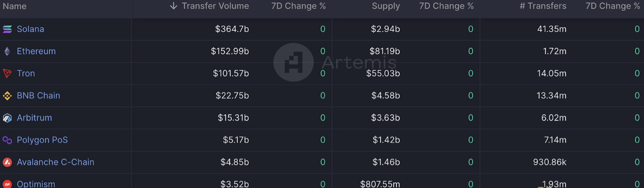Viewport: 644px width, 188px height.
Task: Open the Solana chain link
Action: tap(30, 29)
